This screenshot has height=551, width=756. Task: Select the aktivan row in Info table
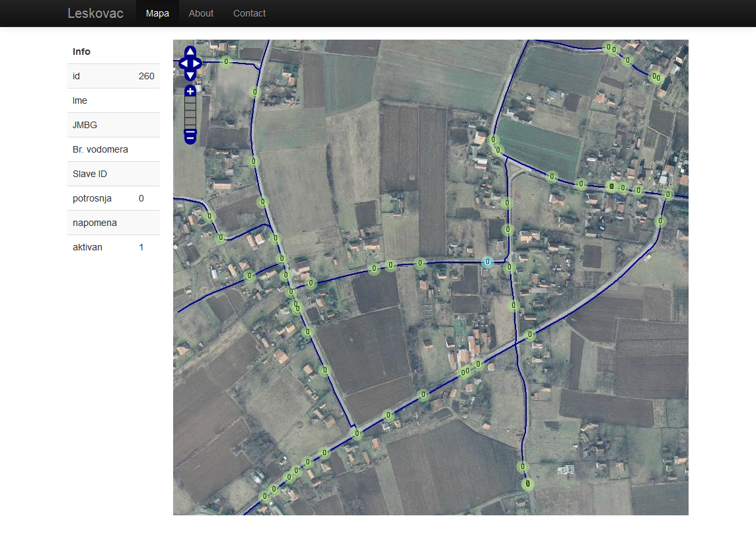click(x=114, y=247)
